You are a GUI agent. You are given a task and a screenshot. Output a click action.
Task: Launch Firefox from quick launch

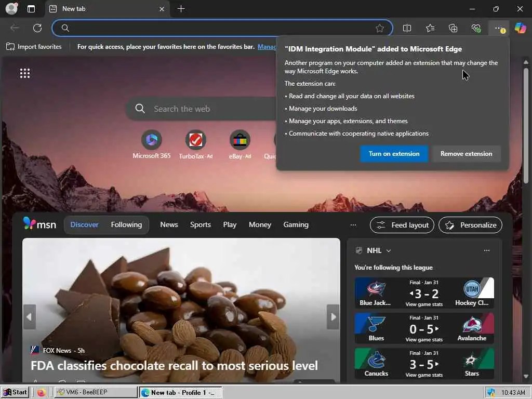coord(42,393)
